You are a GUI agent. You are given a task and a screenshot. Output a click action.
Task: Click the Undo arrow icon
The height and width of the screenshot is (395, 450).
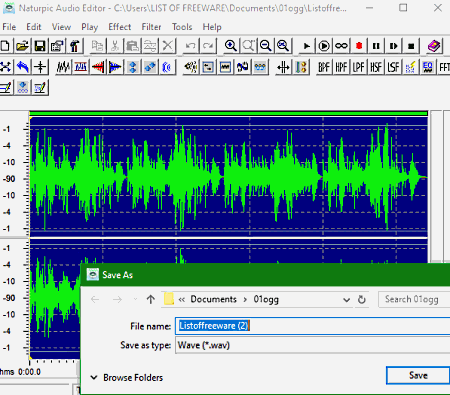pyautogui.click(x=191, y=46)
